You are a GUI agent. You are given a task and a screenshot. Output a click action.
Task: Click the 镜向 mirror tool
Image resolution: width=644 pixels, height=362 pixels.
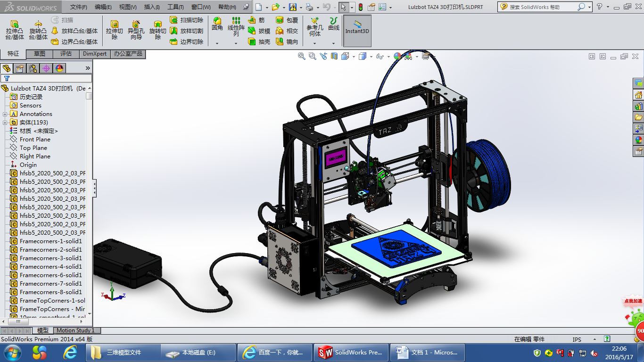pyautogui.click(x=287, y=41)
